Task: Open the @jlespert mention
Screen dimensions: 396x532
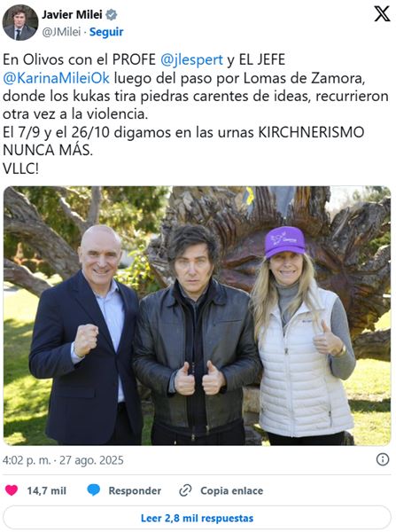Action: click(191, 59)
